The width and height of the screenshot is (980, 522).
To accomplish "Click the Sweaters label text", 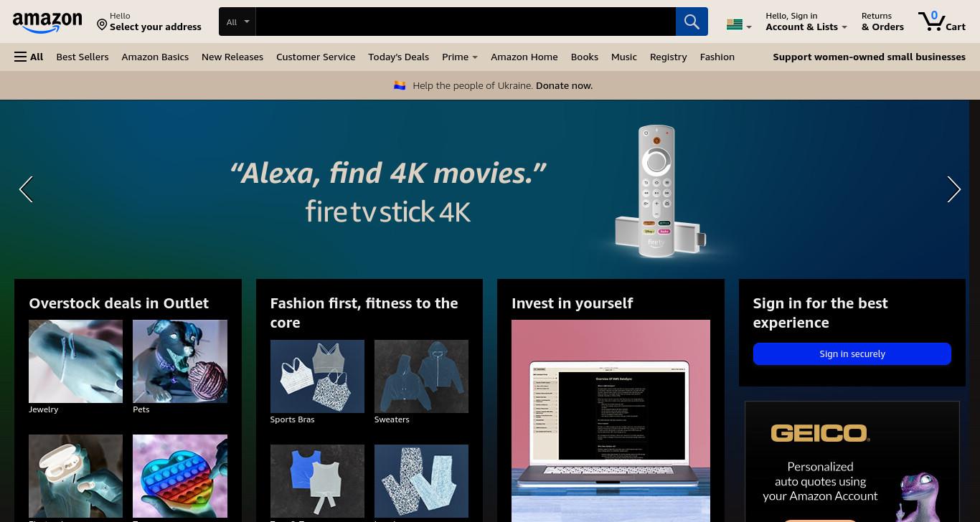I will [x=392, y=419].
